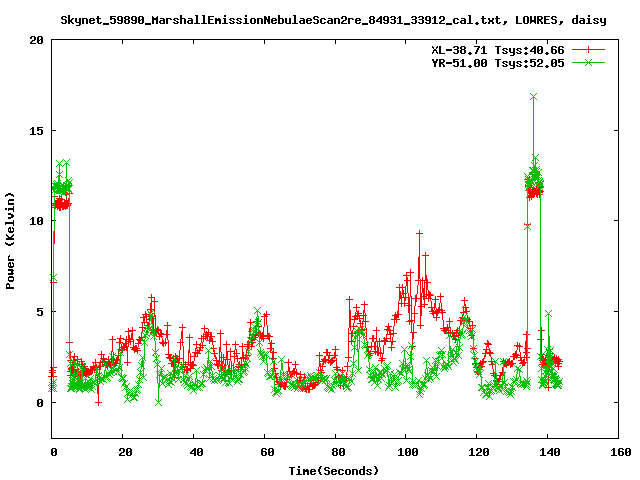Click the x-axis tick label 80

(x=338, y=452)
